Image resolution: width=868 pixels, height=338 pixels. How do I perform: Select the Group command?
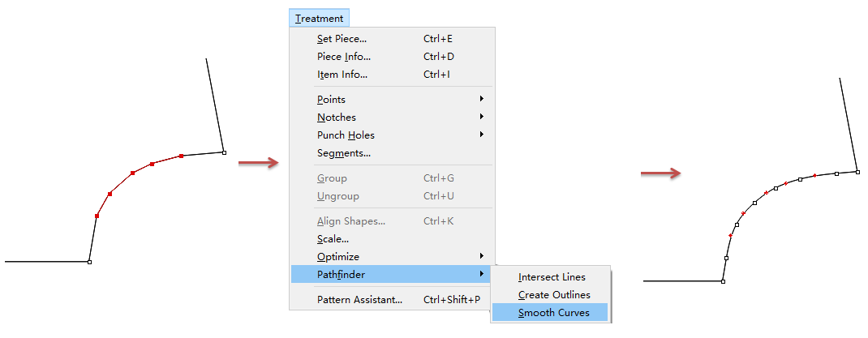332,178
